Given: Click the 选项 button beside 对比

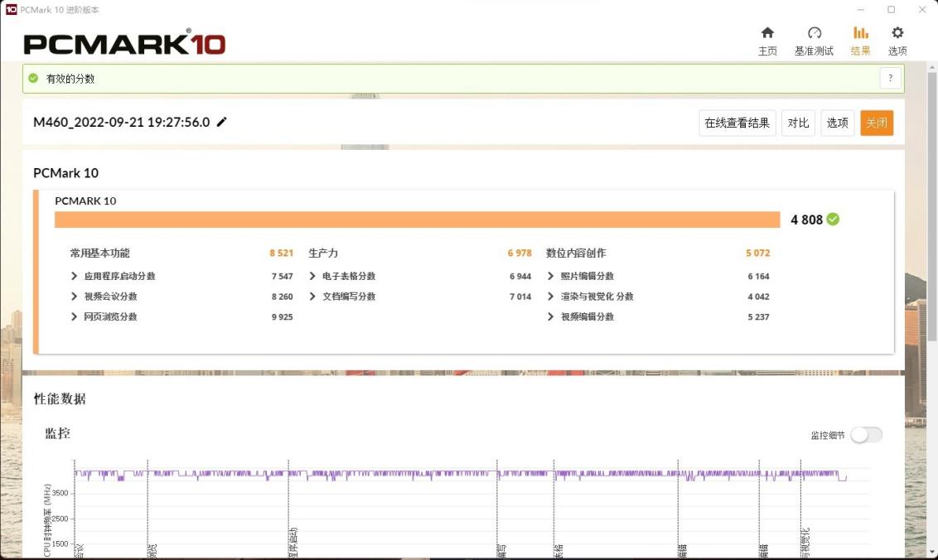Looking at the screenshot, I should click(x=837, y=123).
